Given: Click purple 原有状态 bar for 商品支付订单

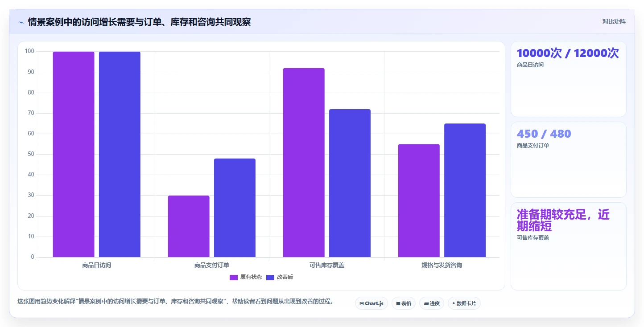Looking at the screenshot, I should (189, 226).
